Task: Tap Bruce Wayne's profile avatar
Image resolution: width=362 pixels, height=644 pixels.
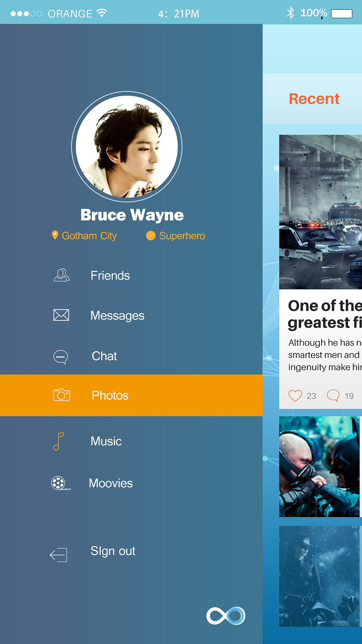Action: tap(127, 147)
